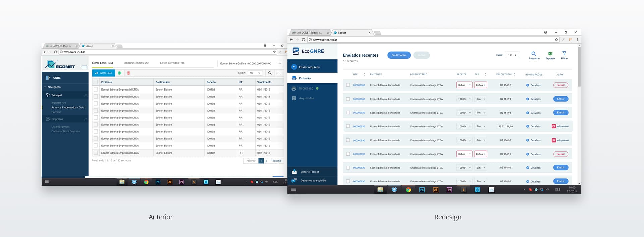644x237 pixels.
Task: Open Suporte Técnico at the sidebar bottom
Action: 312,172
